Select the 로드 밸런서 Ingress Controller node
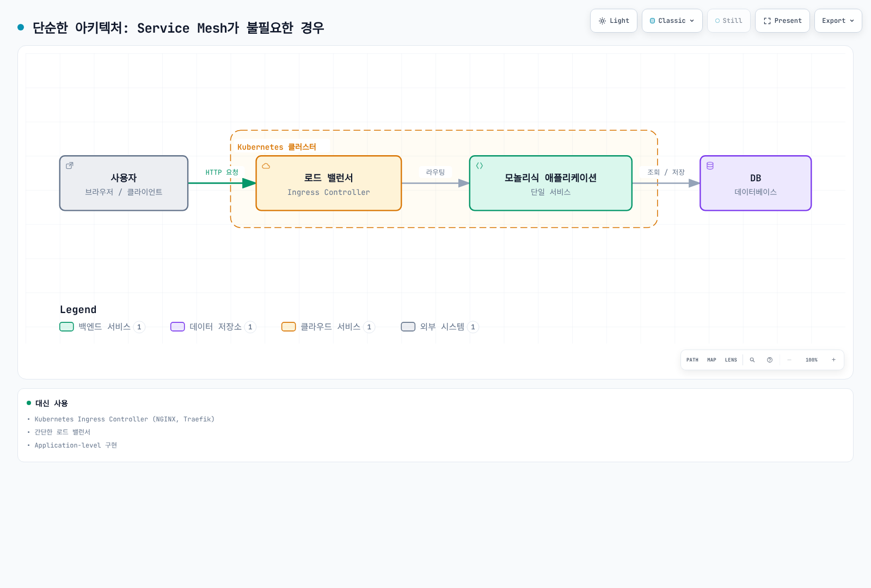 [329, 183]
